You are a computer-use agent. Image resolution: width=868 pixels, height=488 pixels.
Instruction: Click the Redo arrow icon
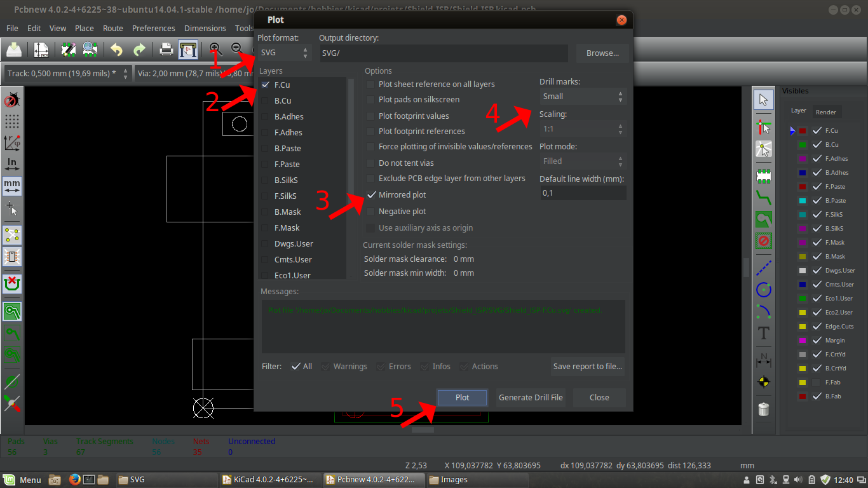pos(139,50)
